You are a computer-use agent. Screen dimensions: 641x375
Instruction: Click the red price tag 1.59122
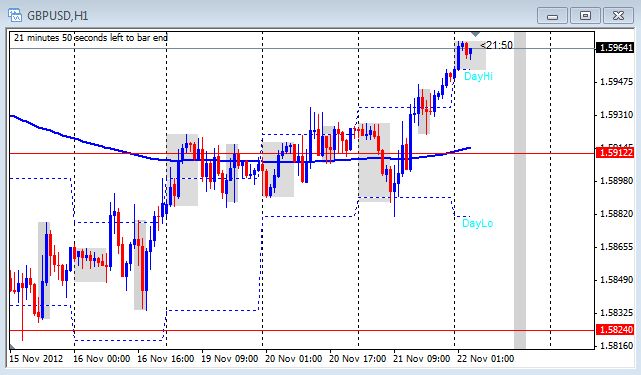tap(616, 153)
